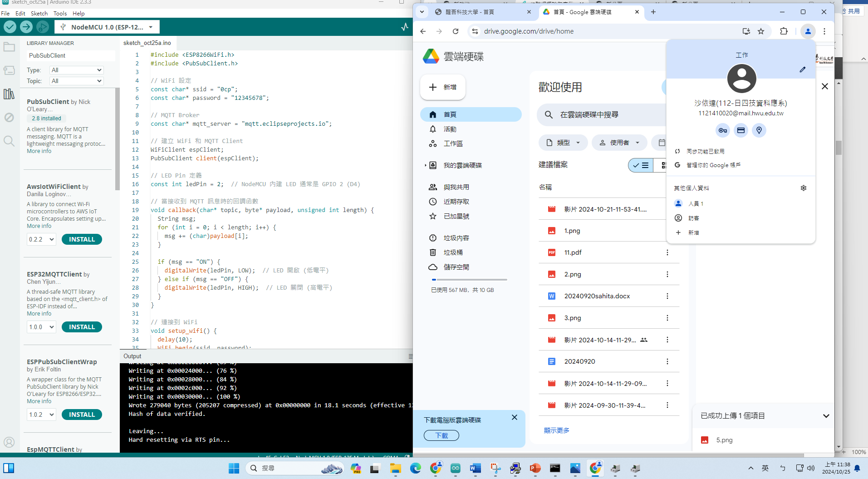
Task: Bookmark this page with star icon
Action: (x=761, y=31)
